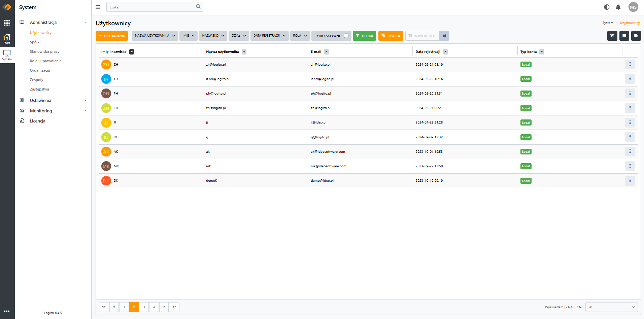Collapse the Administracja menu section
This screenshot has height=319, width=644.
coord(54,22)
